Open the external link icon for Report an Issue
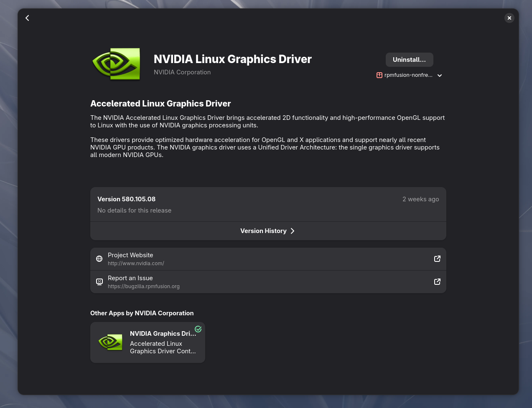The image size is (532, 408). 437,282
